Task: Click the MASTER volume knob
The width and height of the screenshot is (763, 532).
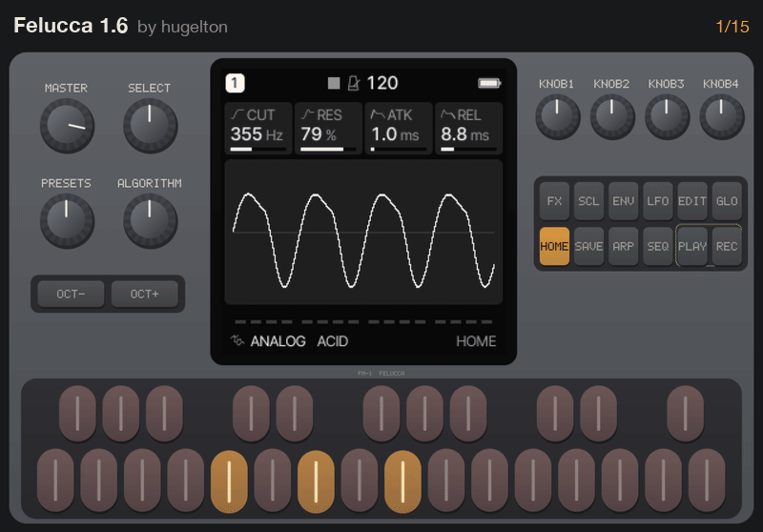Action: [x=67, y=126]
